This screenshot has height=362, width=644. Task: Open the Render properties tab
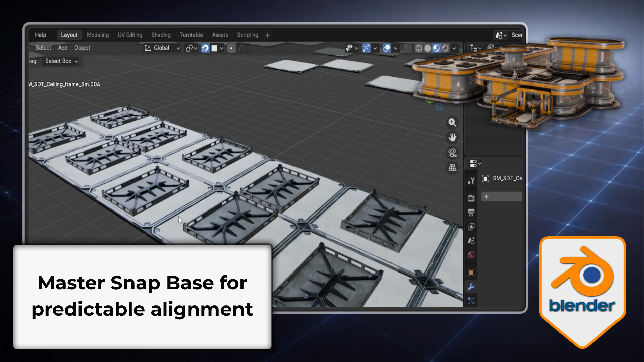471,198
